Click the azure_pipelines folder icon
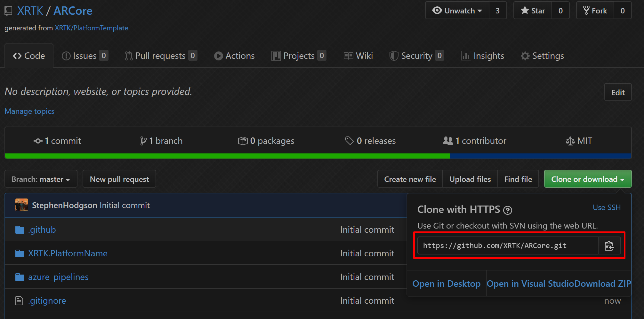644x319 pixels. (20, 277)
